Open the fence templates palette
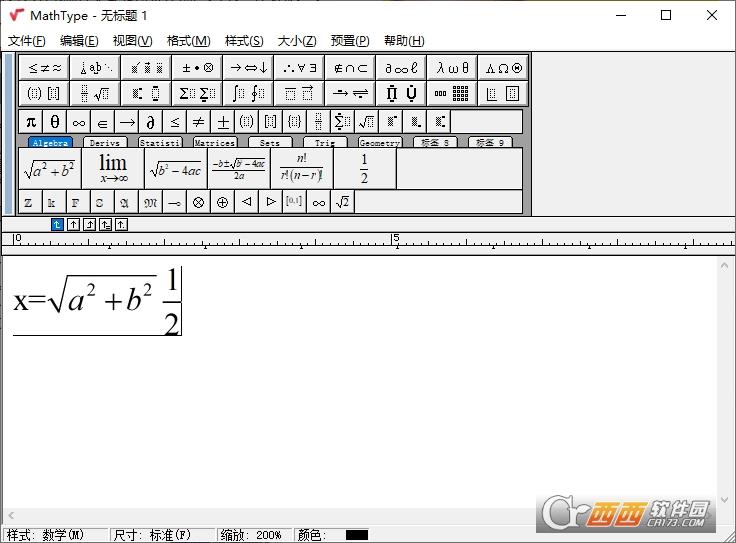736x543 pixels. pyautogui.click(x=45, y=93)
